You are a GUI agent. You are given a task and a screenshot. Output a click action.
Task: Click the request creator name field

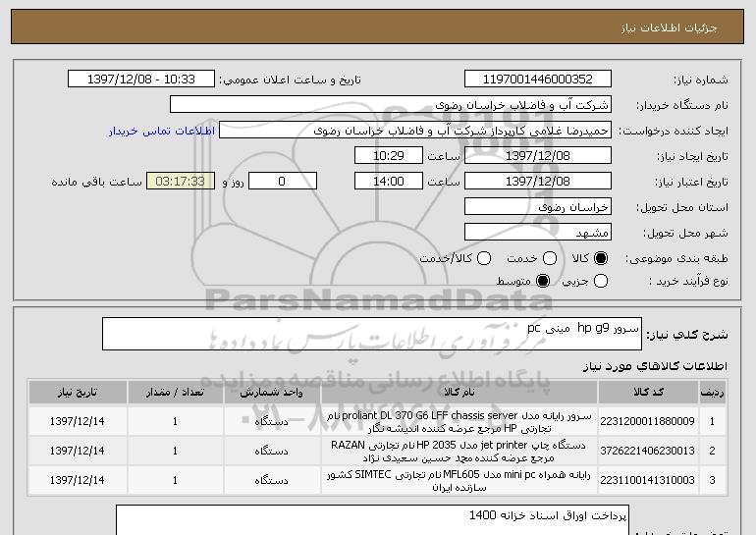[415, 131]
